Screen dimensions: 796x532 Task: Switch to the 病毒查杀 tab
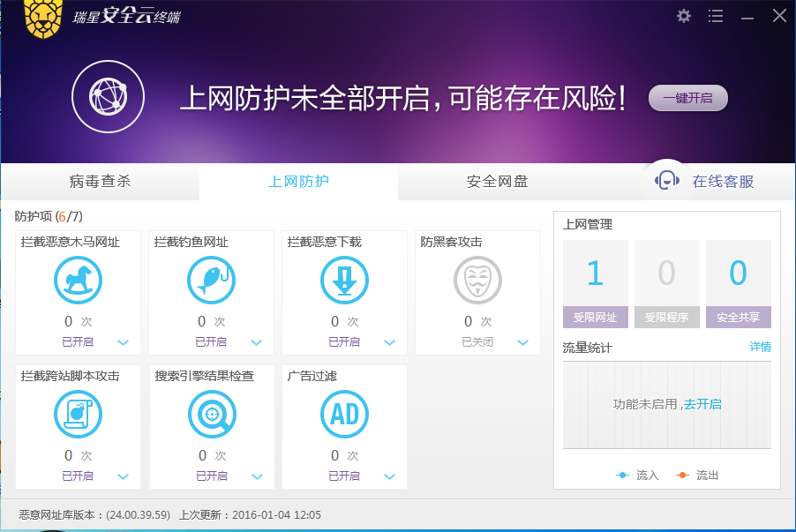[100, 181]
